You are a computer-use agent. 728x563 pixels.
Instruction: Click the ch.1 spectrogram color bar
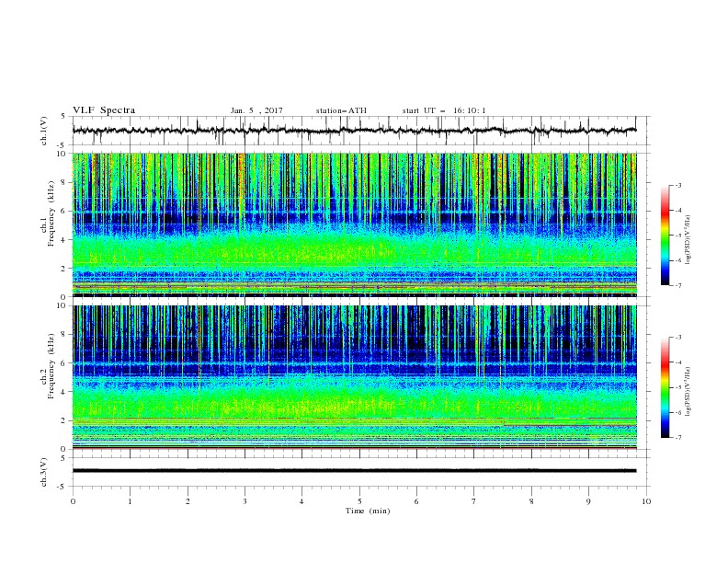665,236
